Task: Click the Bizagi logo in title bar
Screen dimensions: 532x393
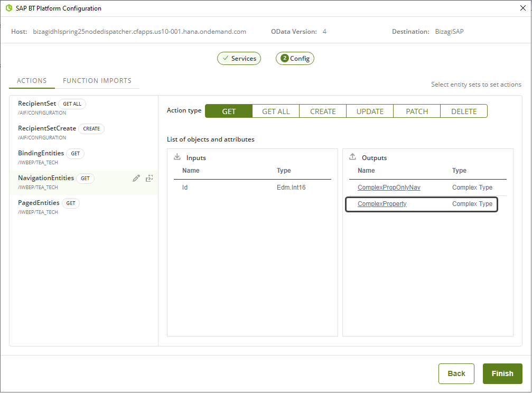Action: click(x=8, y=8)
